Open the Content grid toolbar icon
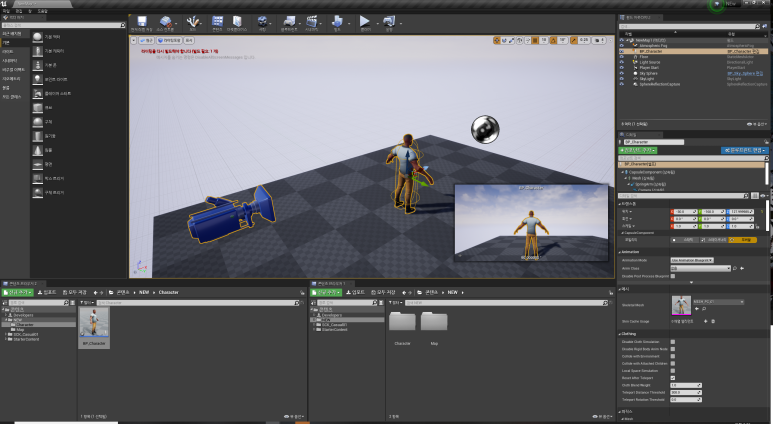Image resolution: width=773 pixels, height=424 pixels. pyautogui.click(x=217, y=22)
